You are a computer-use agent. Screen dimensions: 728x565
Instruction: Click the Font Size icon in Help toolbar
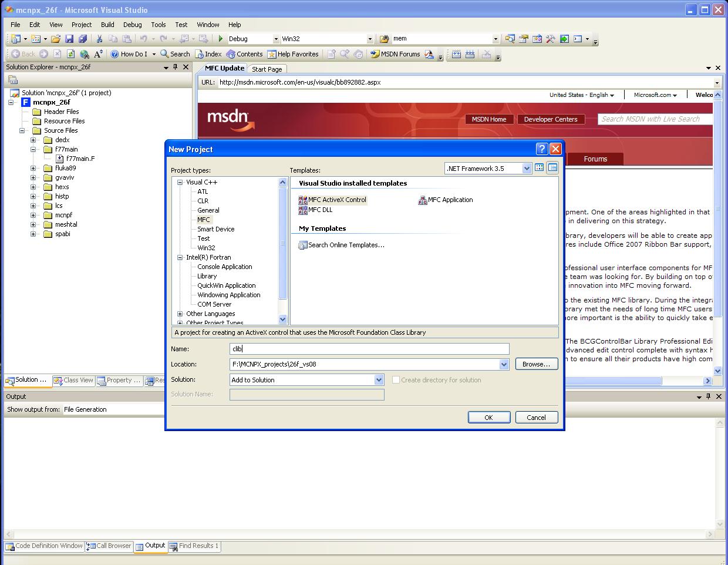click(x=98, y=54)
